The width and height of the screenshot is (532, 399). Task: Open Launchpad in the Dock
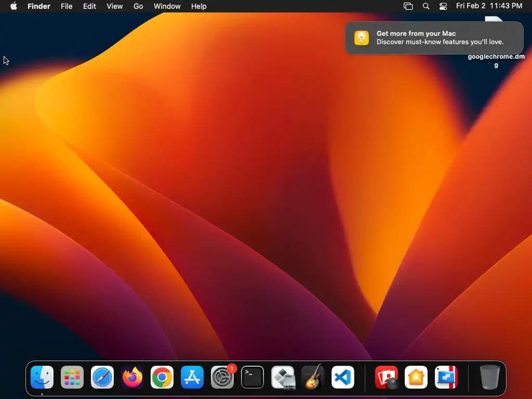pos(72,377)
